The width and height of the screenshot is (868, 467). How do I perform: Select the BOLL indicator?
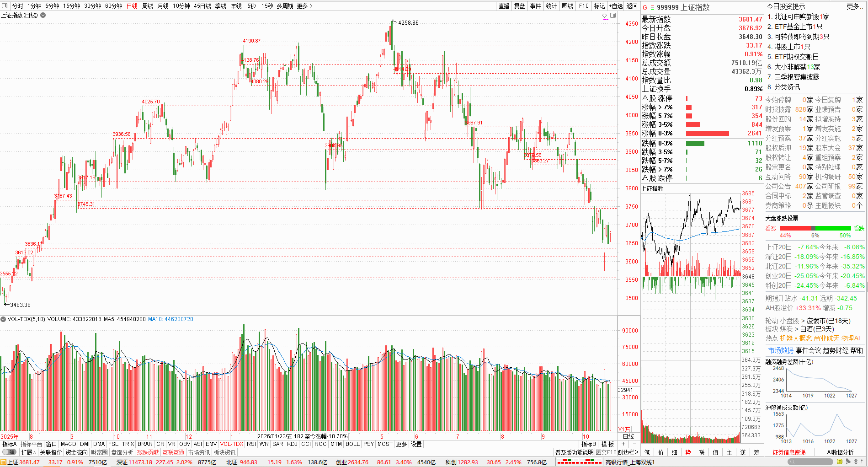(352, 444)
